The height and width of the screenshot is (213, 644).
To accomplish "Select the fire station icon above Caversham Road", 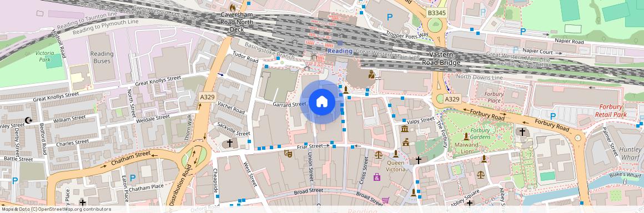I will coord(233,8).
